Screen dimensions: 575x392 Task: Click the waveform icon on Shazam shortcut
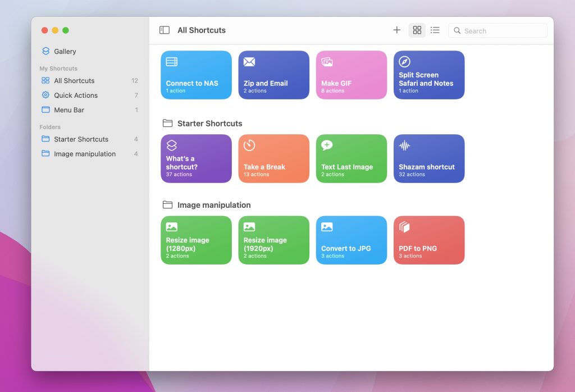pyautogui.click(x=404, y=145)
